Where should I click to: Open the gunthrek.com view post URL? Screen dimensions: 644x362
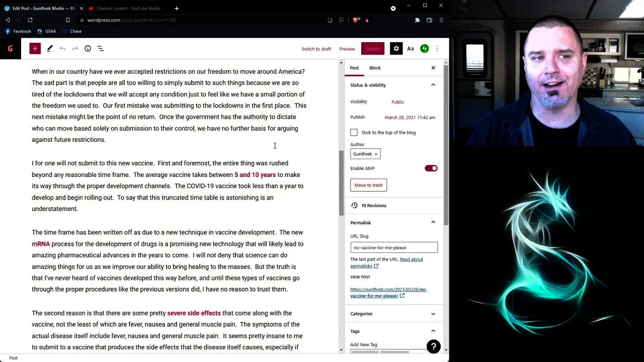[x=388, y=293]
